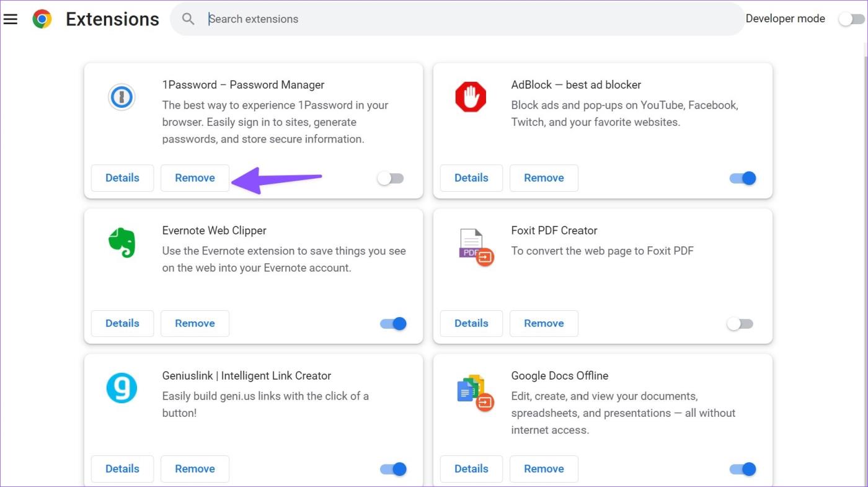The width and height of the screenshot is (868, 487).
Task: Click the 'AdBlock — best ad blocker' title
Action: (576, 85)
